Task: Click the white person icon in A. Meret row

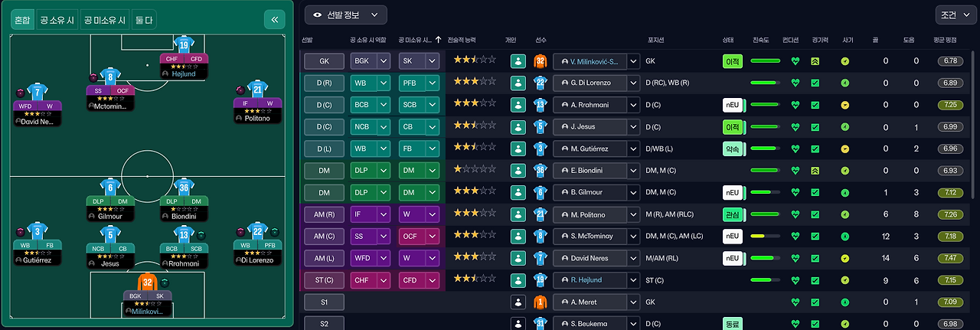Action: click(518, 302)
